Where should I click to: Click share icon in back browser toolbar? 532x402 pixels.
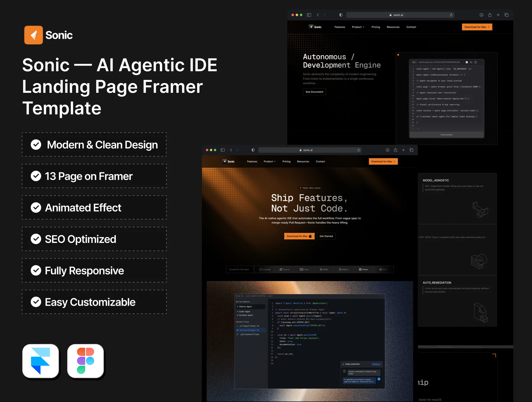point(490,14)
